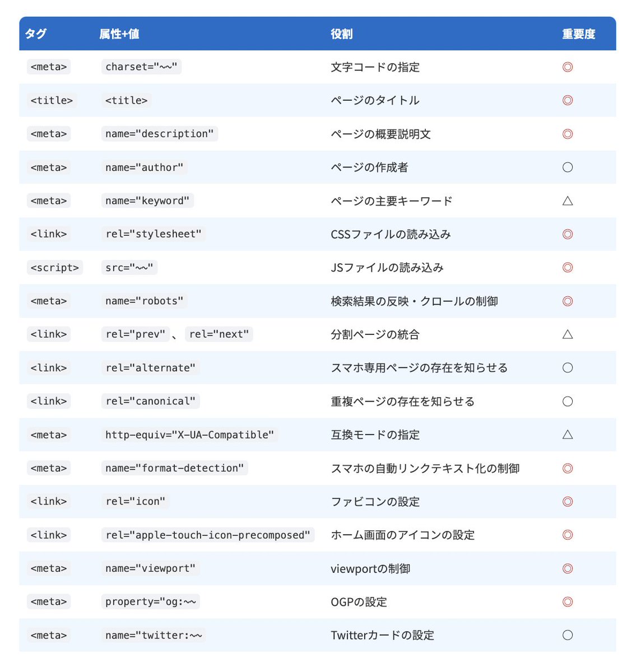The image size is (636, 672).
Task: Click viewportの制御 text
Action: (x=370, y=568)
